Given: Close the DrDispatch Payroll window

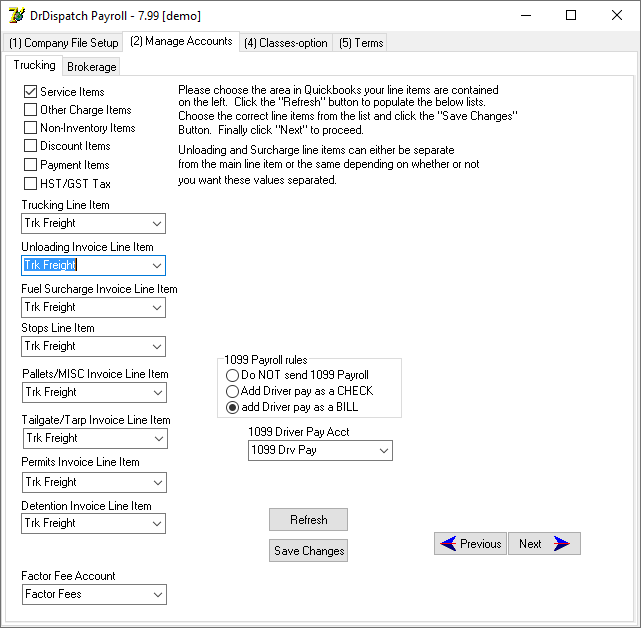Looking at the screenshot, I should (616, 16).
